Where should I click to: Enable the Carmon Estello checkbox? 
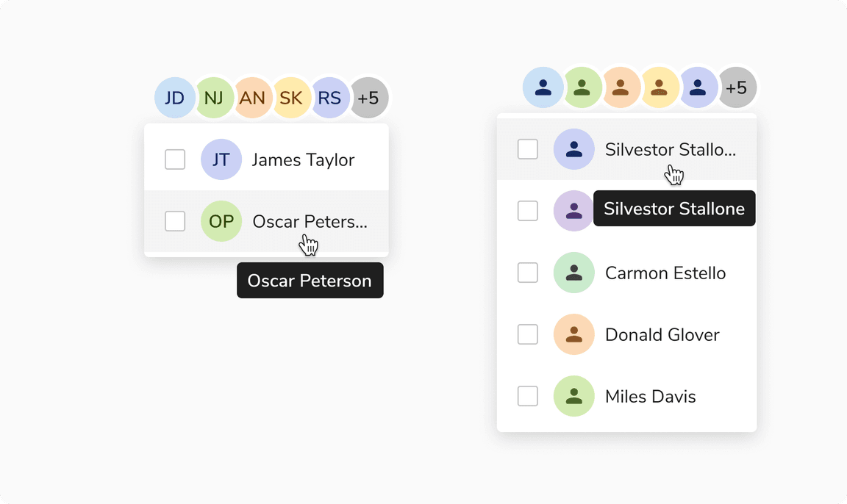pyautogui.click(x=528, y=273)
